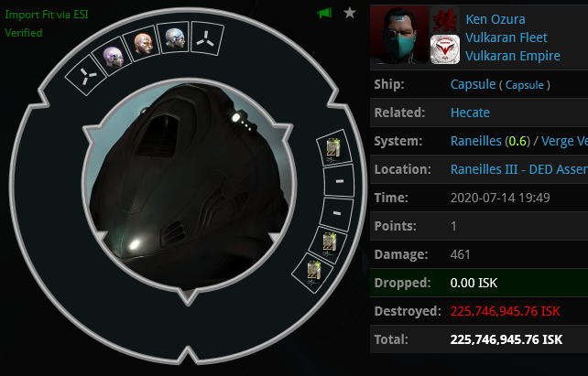Click the Capsule ship link

pyautogui.click(x=473, y=84)
